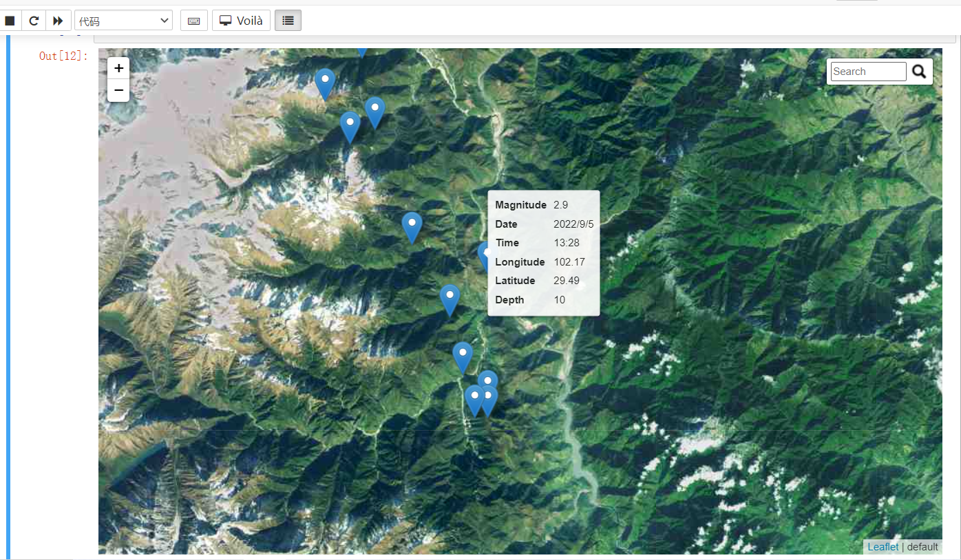Zoom in on the map with plus
961x560 pixels.
click(118, 68)
